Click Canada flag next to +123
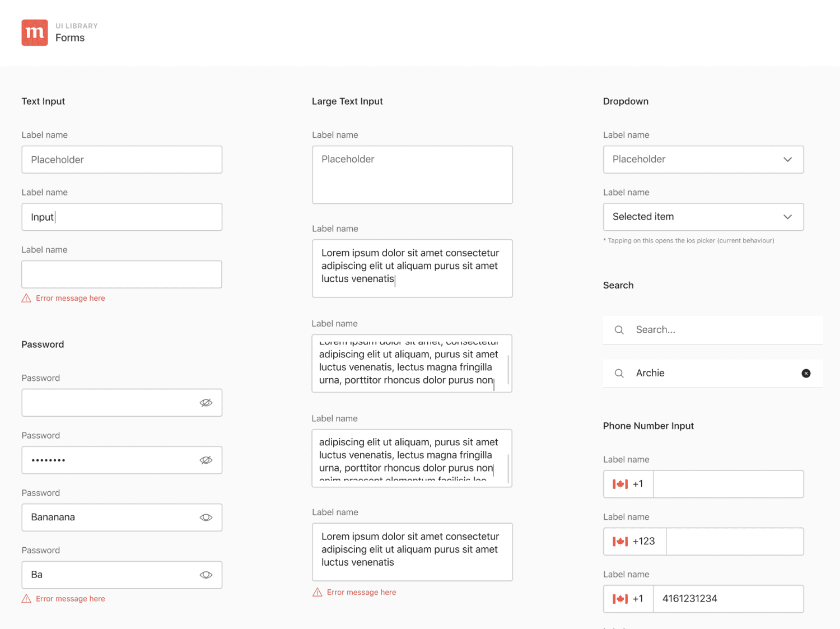The width and height of the screenshot is (840, 629). coord(620,541)
